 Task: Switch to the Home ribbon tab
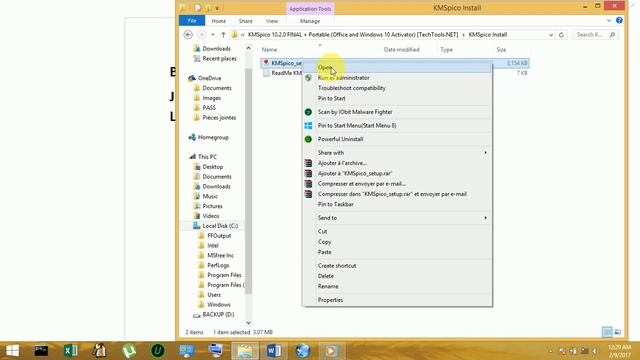[x=218, y=21]
